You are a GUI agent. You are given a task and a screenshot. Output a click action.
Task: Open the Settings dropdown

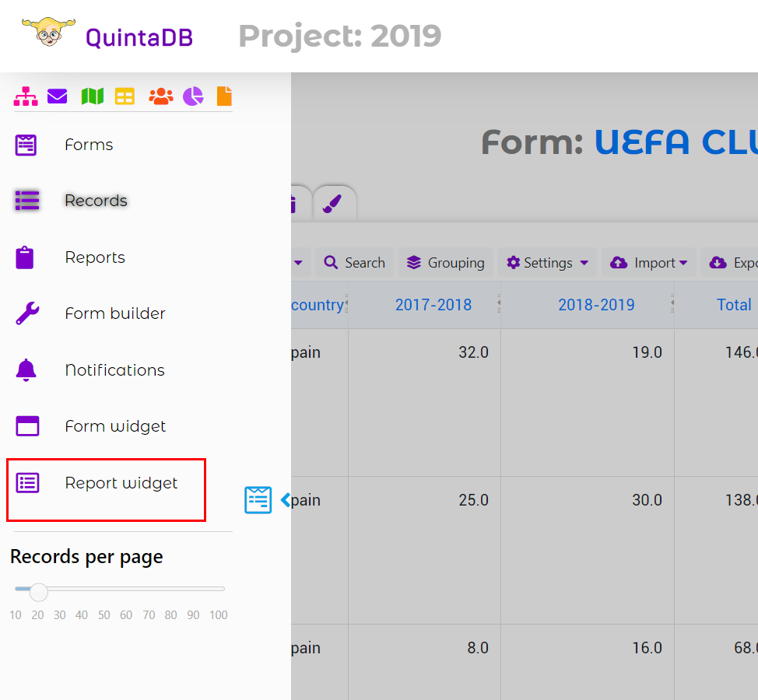coord(547,263)
